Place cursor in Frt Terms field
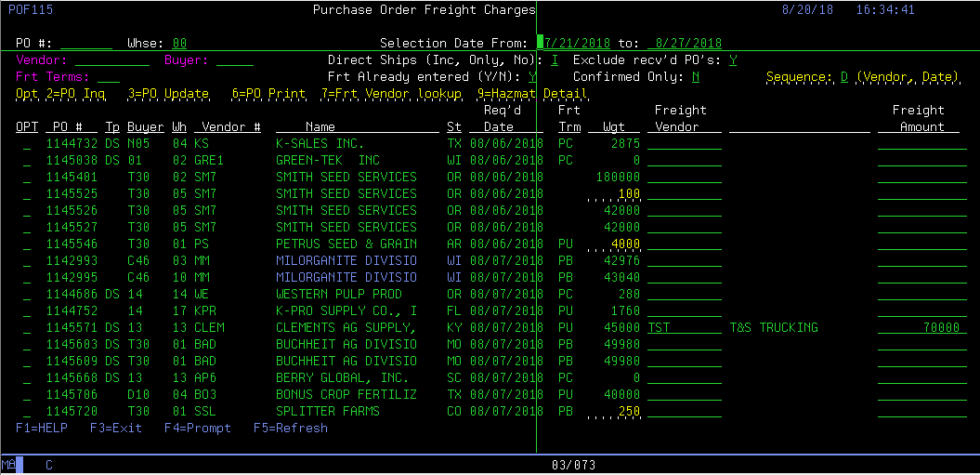The image size is (980, 475). (109, 77)
